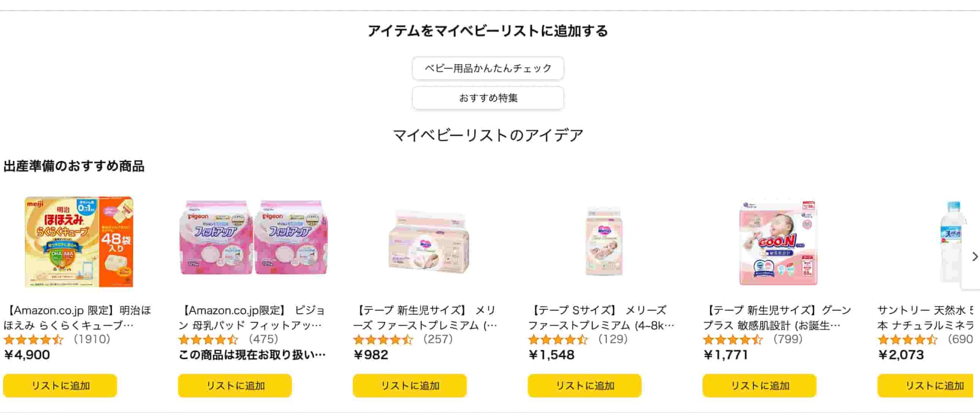Add Pigeon breast pads to the list
980x413 pixels.
235,385
